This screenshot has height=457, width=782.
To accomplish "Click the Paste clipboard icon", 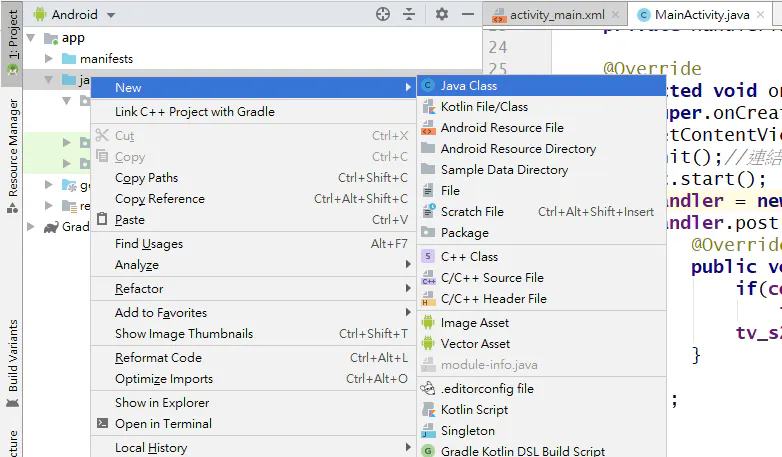I will coord(102,219).
